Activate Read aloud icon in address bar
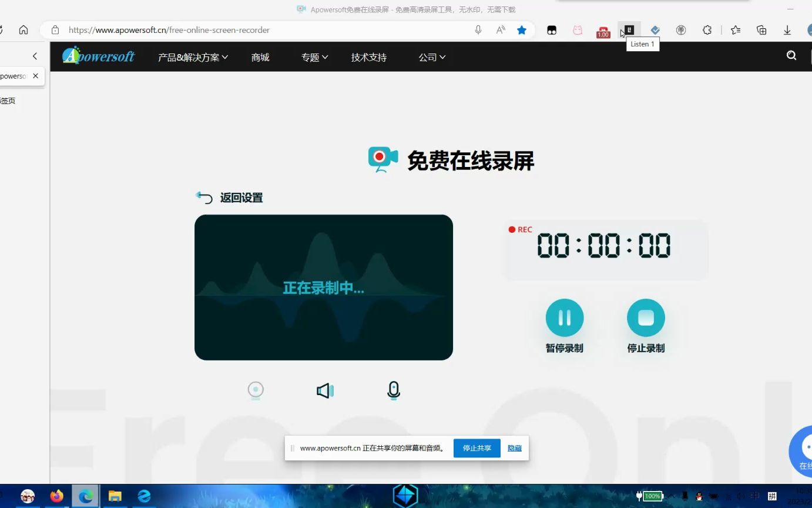This screenshot has height=508, width=812. (x=501, y=30)
